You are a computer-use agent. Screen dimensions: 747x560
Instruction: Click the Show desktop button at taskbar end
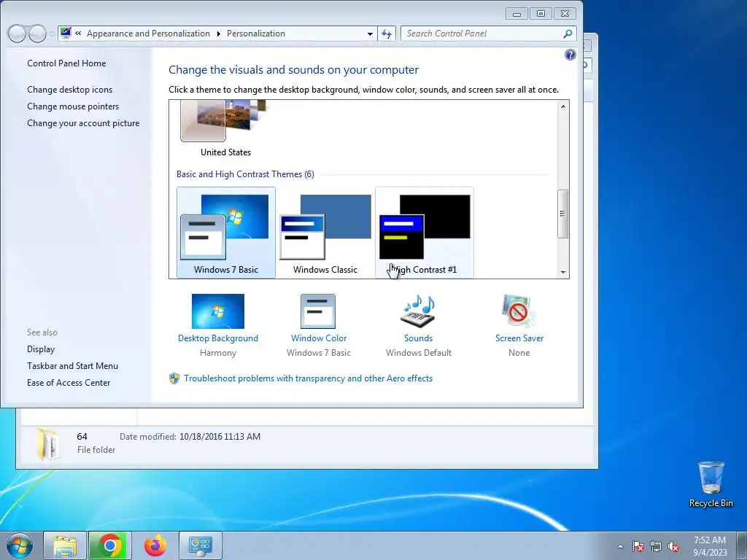(743, 545)
